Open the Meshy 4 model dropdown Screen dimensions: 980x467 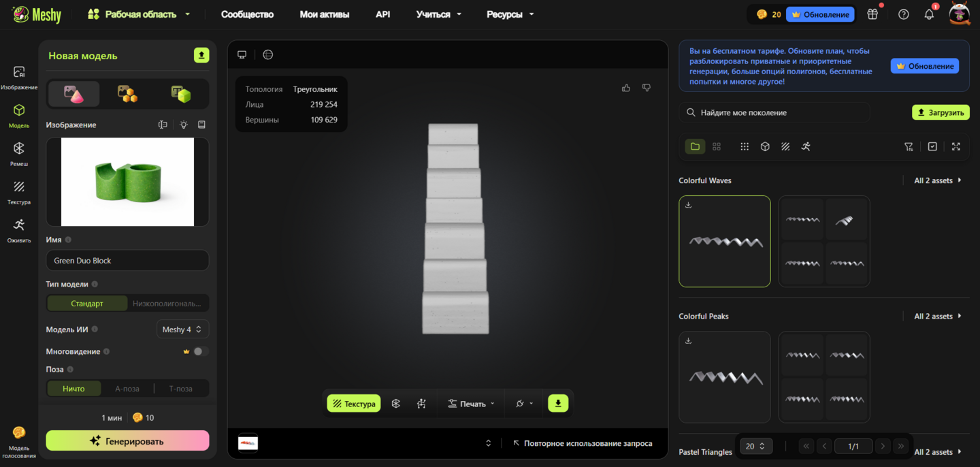click(x=182, y=329)
